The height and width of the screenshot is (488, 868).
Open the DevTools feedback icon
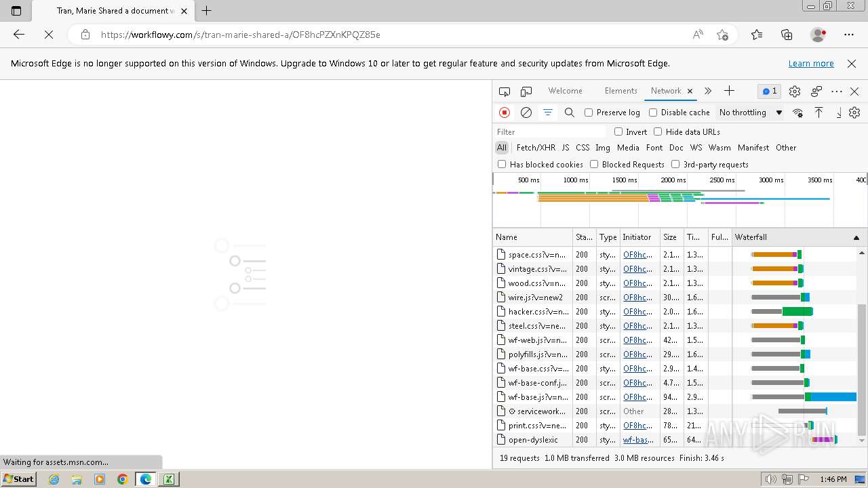click(816, 91)
